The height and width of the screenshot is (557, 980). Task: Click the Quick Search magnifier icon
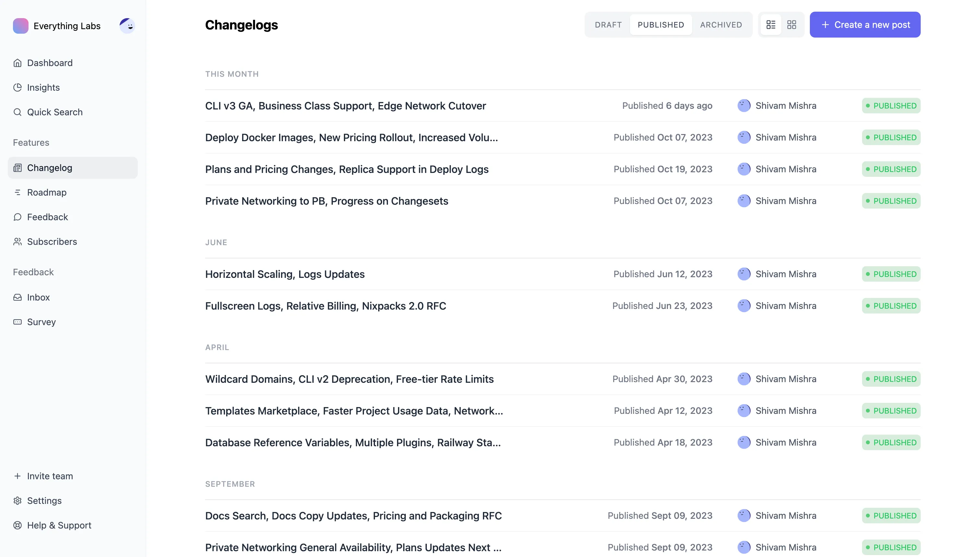17,112
